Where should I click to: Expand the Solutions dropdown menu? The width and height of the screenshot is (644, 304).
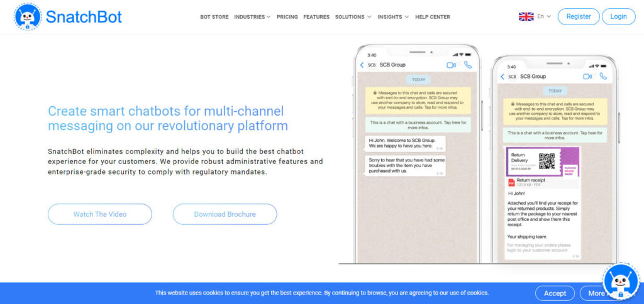coord(353,17)
